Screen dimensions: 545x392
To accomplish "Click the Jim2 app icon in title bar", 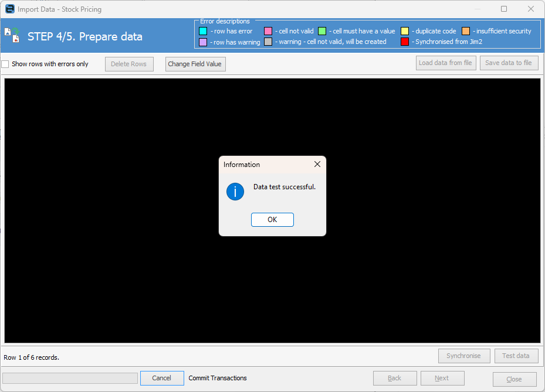I will 10,9.
